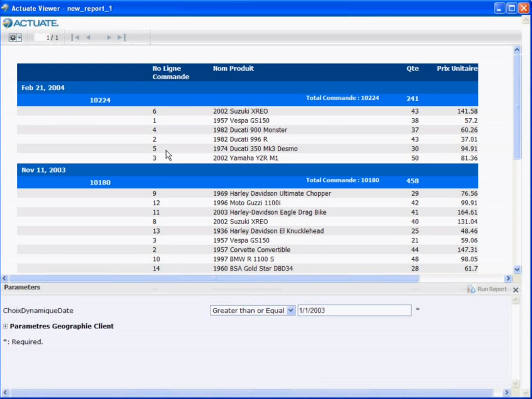This screenshot has width=532, height=399.
Task: Select 1982 Ducati 900 Monster row
Action: pyautogui.click(x=248, y=130)
